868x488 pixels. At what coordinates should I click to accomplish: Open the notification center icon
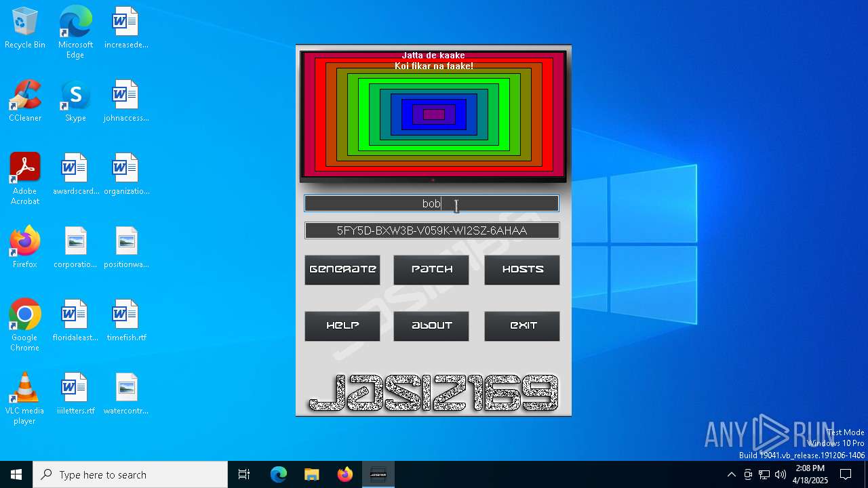846,474
